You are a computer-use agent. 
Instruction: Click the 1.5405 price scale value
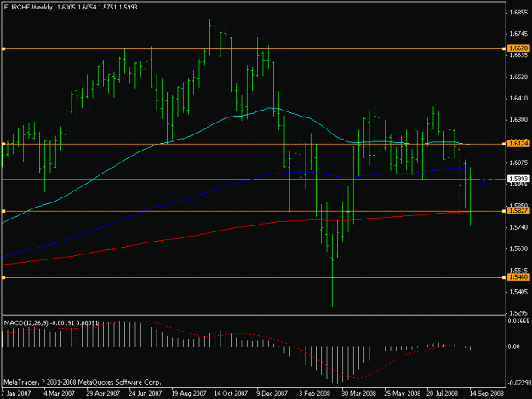coord(518,292)
